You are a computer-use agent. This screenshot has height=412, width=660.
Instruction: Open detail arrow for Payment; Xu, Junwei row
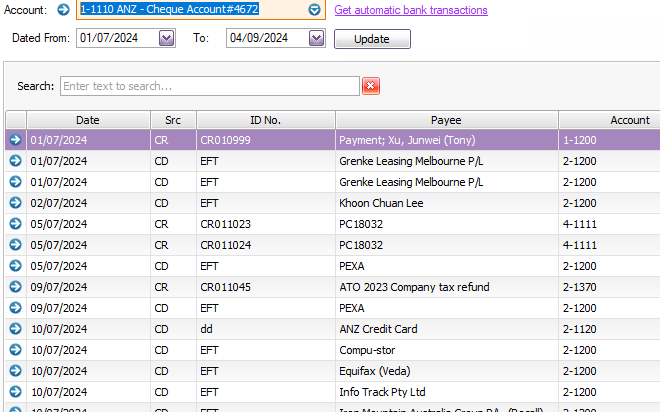16,141
